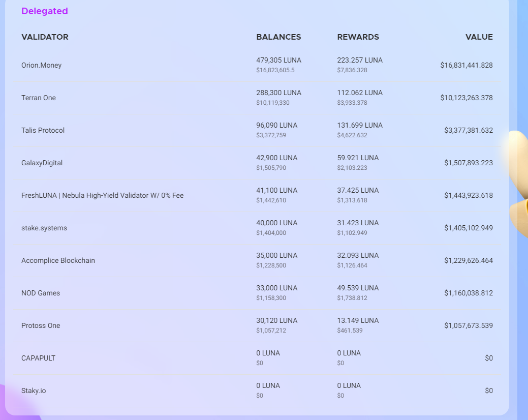The image size is (528, 420).
Task: Click the $1,505,790 balance amount
Action: click(271, 168)
